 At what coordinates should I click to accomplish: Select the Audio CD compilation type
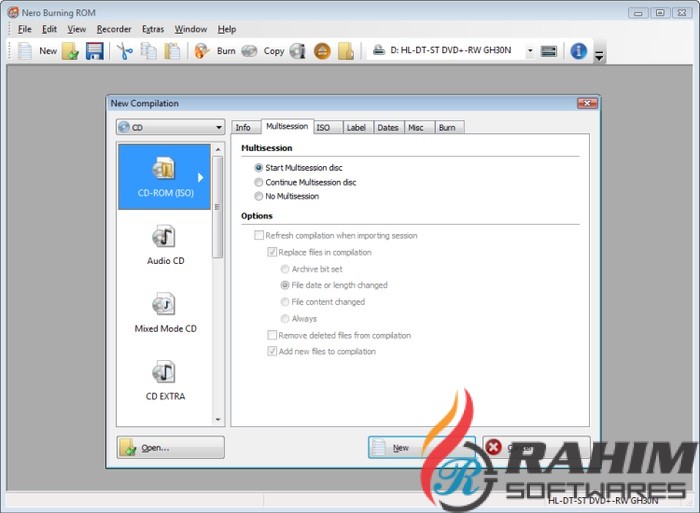165,245
